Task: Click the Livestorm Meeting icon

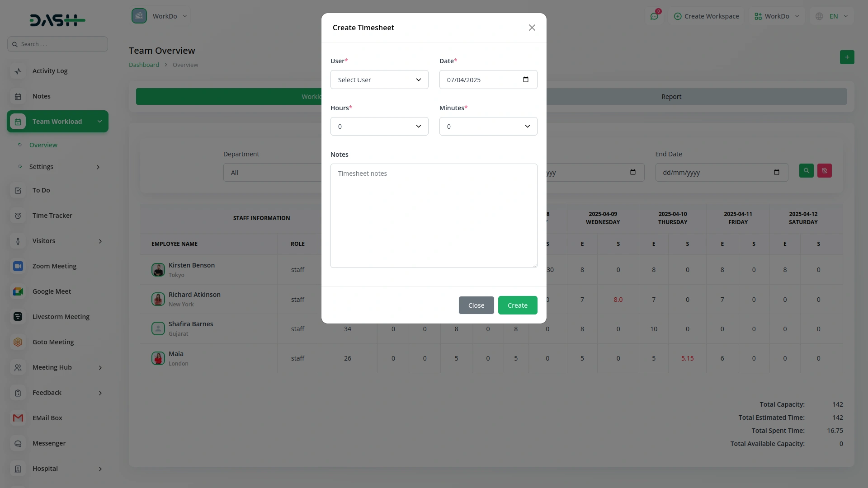Action: point(18,317)
